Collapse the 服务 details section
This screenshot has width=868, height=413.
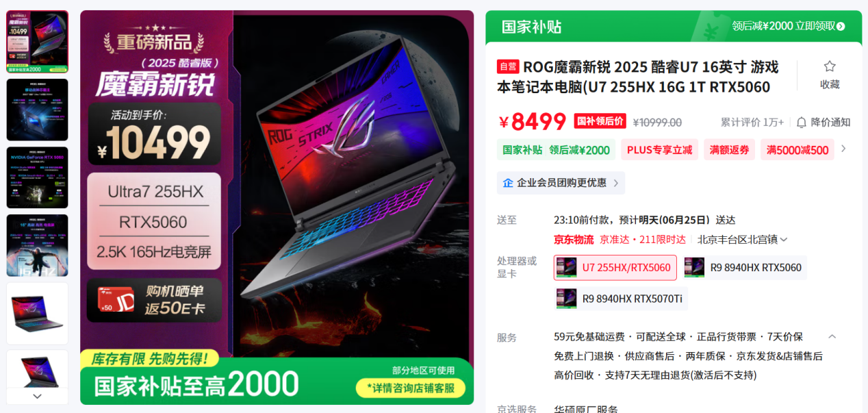pyautogui.click(x=832, y=336)
